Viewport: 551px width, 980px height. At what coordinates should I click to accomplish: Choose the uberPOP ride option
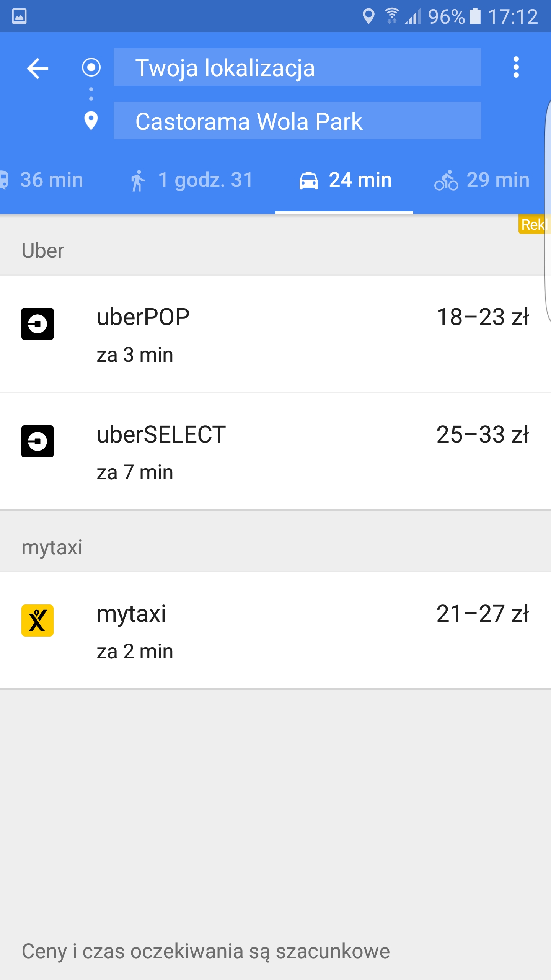[268, 334]
